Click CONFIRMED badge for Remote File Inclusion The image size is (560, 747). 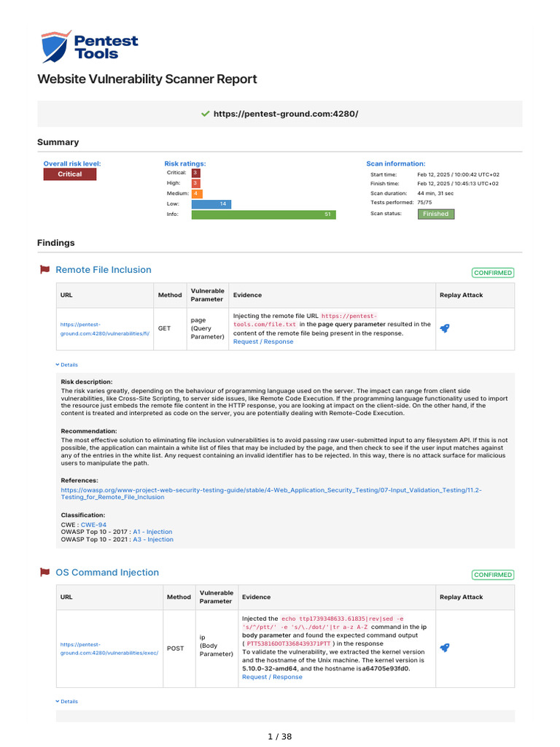coord(493,273)
